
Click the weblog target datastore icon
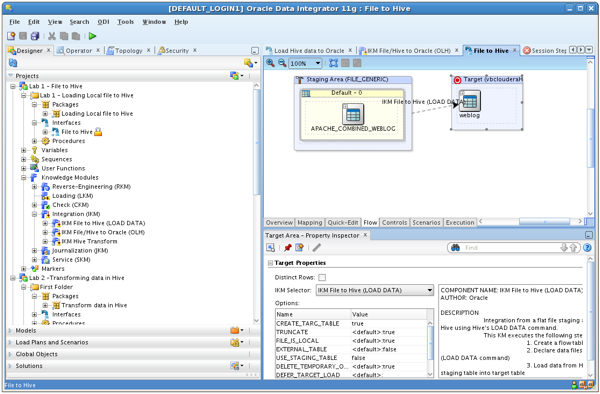click(x=470, y=101)
